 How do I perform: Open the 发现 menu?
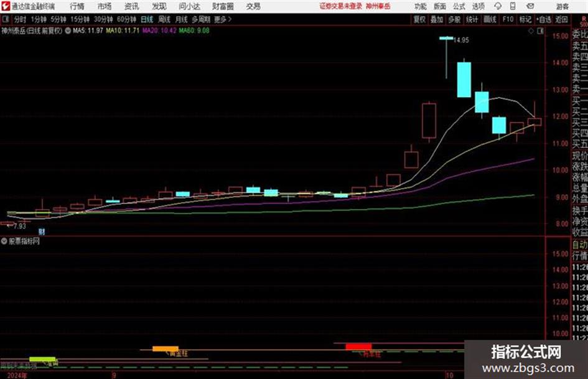[159, 6]
